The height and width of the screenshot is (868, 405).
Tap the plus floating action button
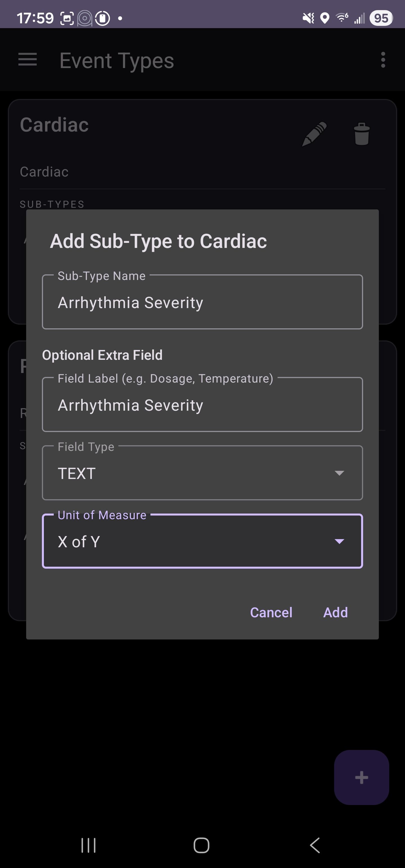(361, 777)
